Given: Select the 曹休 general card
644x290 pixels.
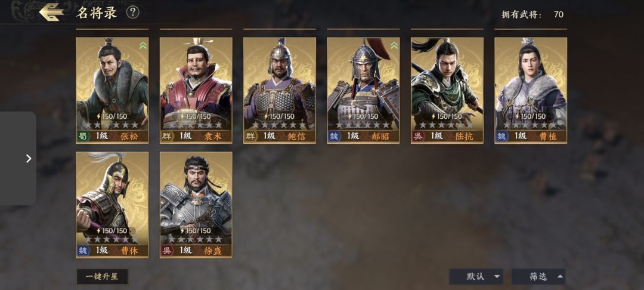Looking at the screenshot, I should pos(112,205).
